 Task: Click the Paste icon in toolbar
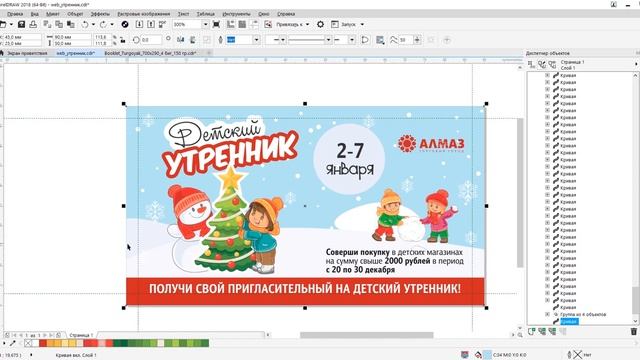[71, 24]
